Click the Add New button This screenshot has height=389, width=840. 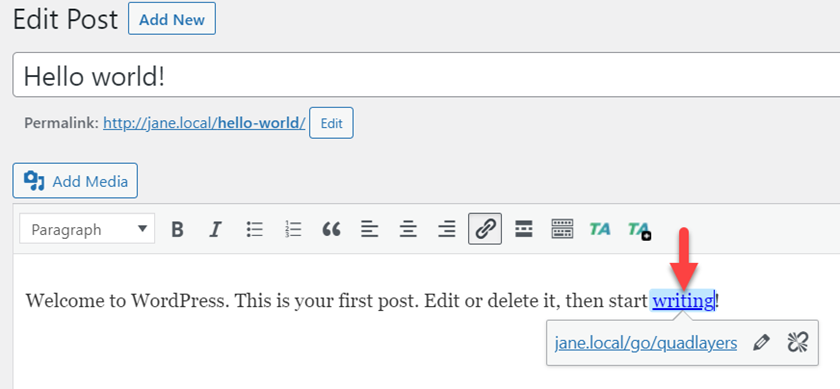click(172, 19)
